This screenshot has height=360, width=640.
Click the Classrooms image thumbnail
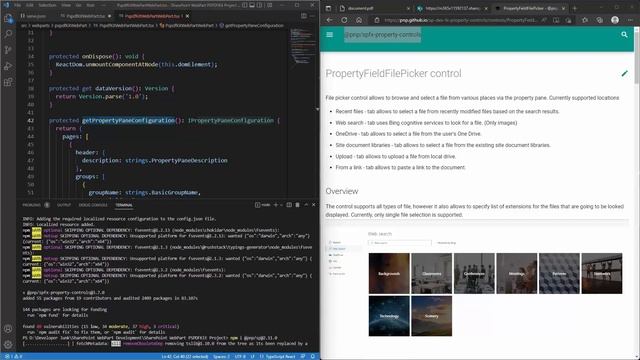click(431, 273)
